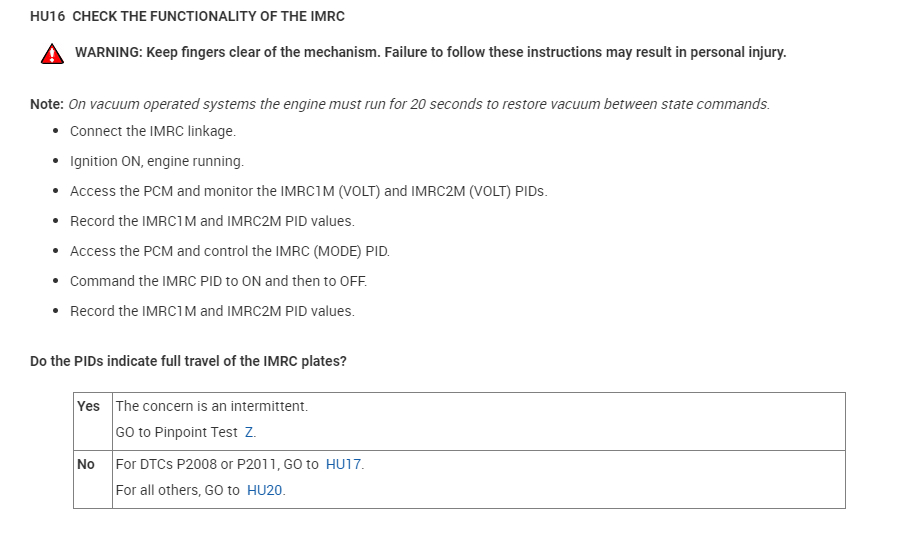Screen dimensions: 902x533
Task: Click the 'Do the PIDs indicate full travel' question
Action: coord(188,361)
